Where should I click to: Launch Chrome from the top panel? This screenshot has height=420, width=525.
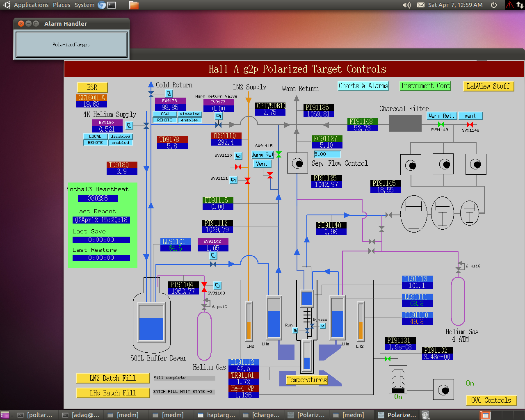(x=102, y=5)
